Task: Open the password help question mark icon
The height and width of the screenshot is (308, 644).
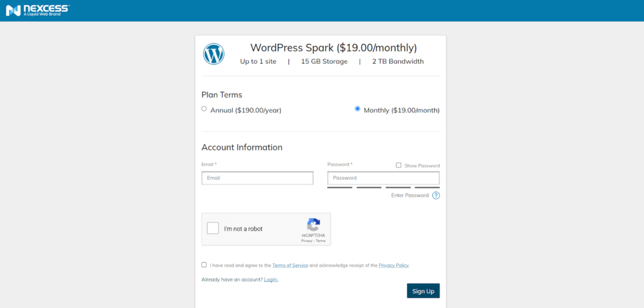Action: (x=436, y=195)
